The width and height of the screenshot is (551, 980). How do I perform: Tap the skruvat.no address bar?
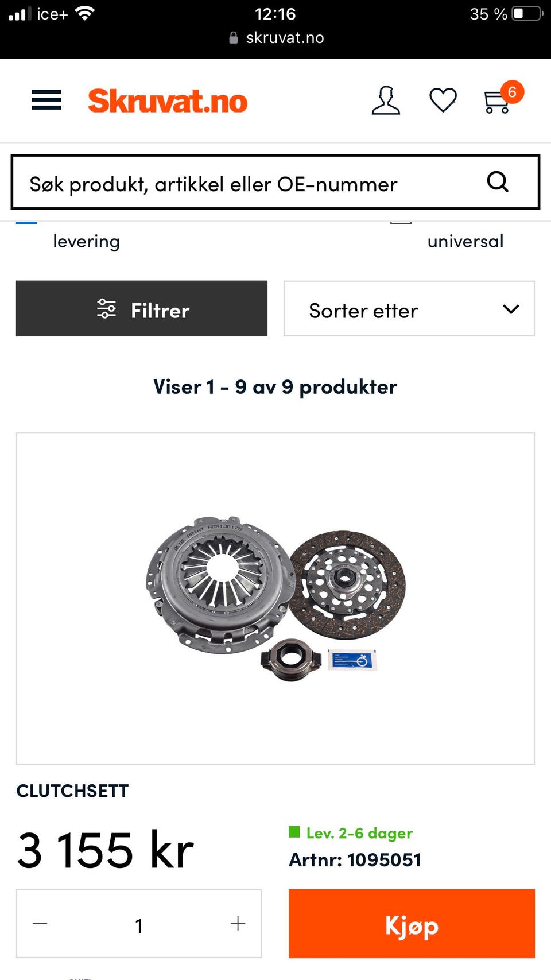[x=277, y=38]
